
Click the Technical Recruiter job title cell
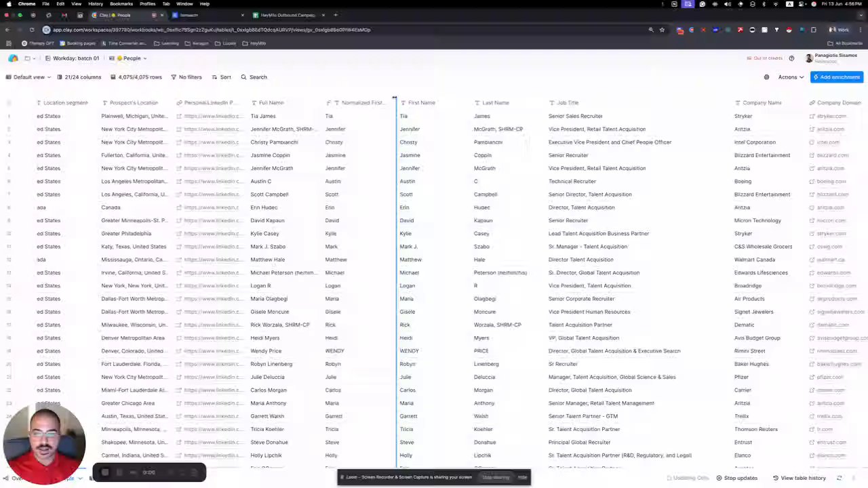point(572,182)
